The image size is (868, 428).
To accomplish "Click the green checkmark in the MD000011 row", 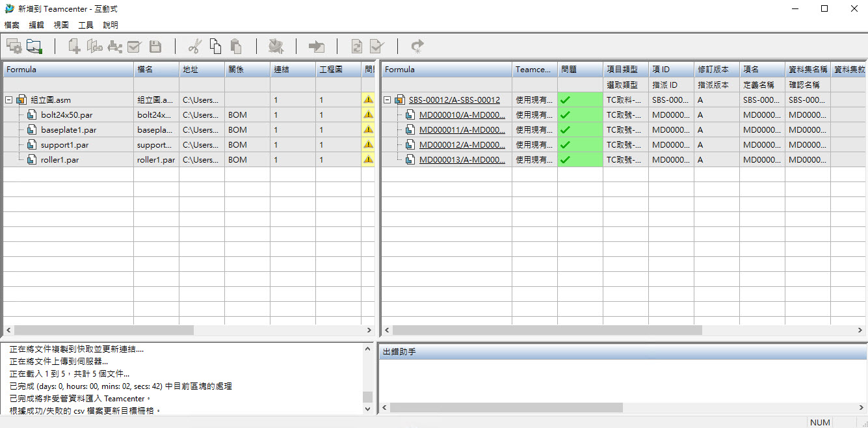I will click(565, 129).
